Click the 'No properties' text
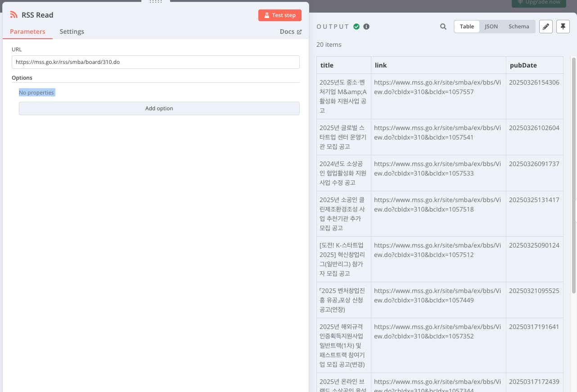The image size is (577, 392). pyautogui.click(x=36, y=93)
